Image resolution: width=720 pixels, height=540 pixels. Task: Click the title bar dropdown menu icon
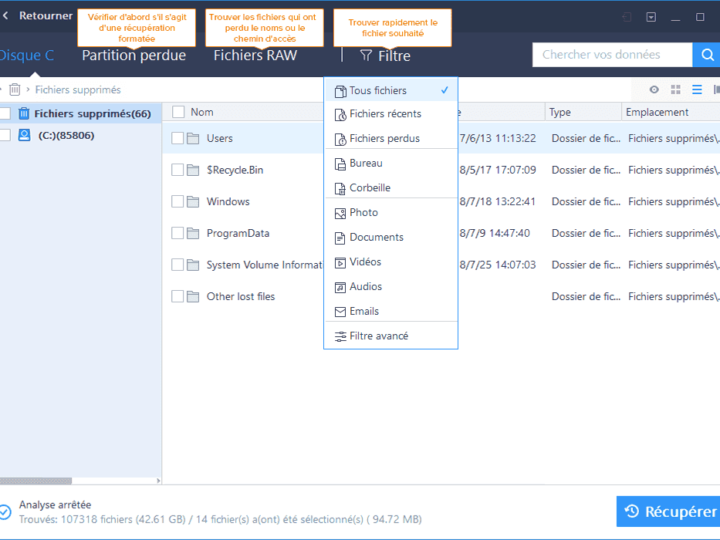click(651, 17)
